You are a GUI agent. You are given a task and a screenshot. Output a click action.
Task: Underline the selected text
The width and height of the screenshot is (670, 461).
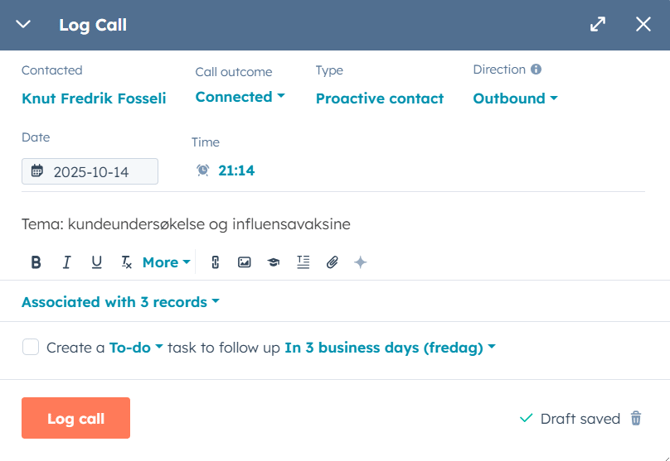(97, 262)
